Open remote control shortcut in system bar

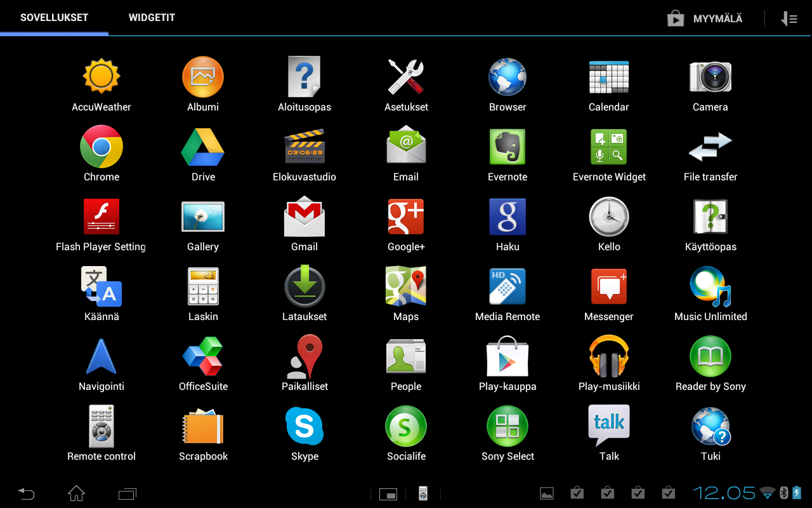[423, 493]
